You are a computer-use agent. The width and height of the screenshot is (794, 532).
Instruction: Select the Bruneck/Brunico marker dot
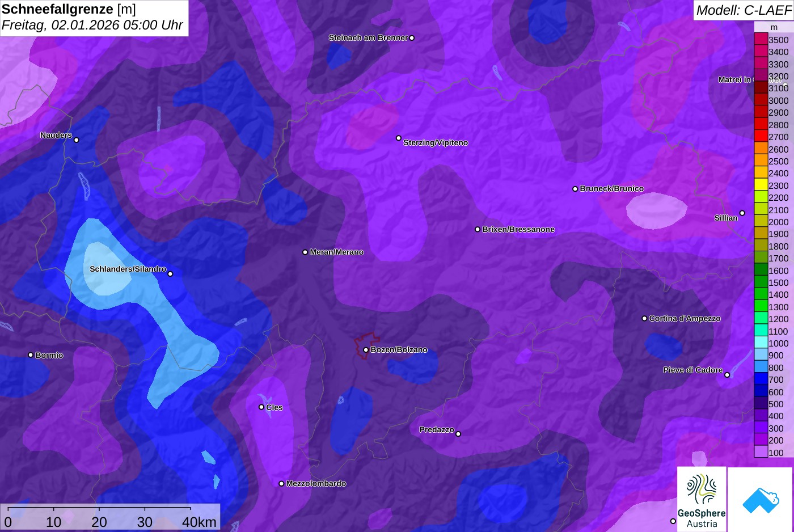click(575, 189)
